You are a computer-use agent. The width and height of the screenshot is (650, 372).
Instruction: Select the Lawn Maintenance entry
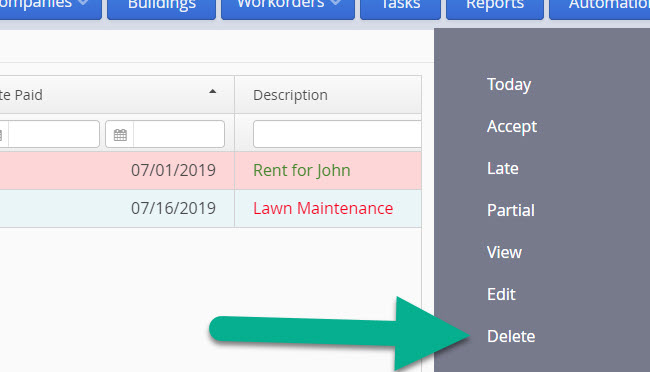[x=323, y=208]
